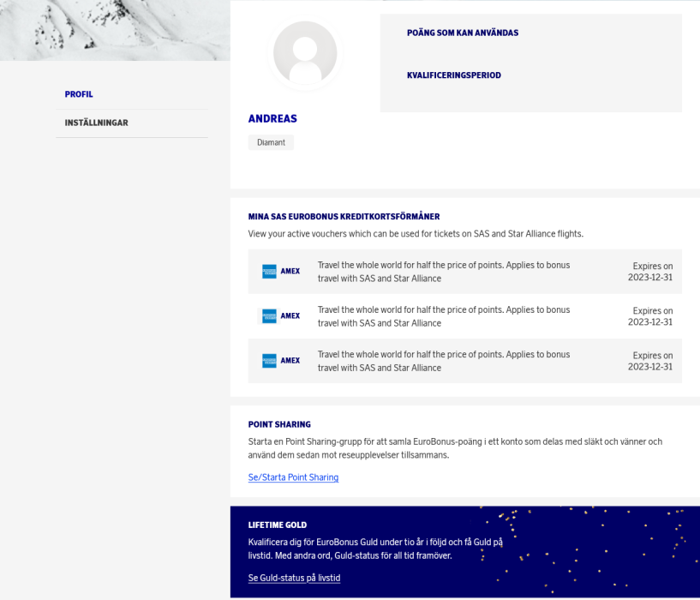Screen dimensions: 700x600
Task: Click the AMEX icon on the first voucher
Action: click(280, 272)
